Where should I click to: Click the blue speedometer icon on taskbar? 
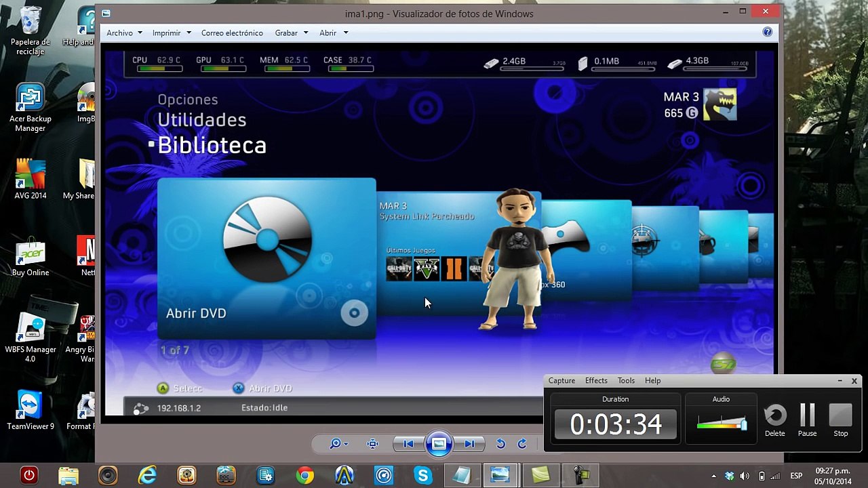[384, 476]
